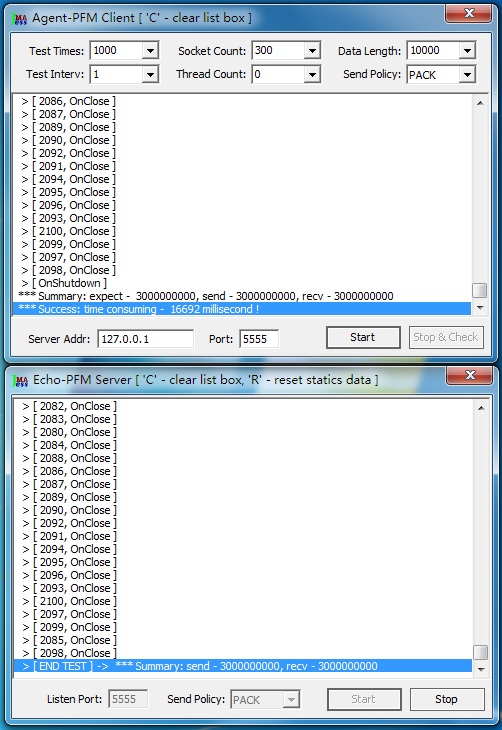Expand the Socket Count dropdown

click(x=312, y=50)
